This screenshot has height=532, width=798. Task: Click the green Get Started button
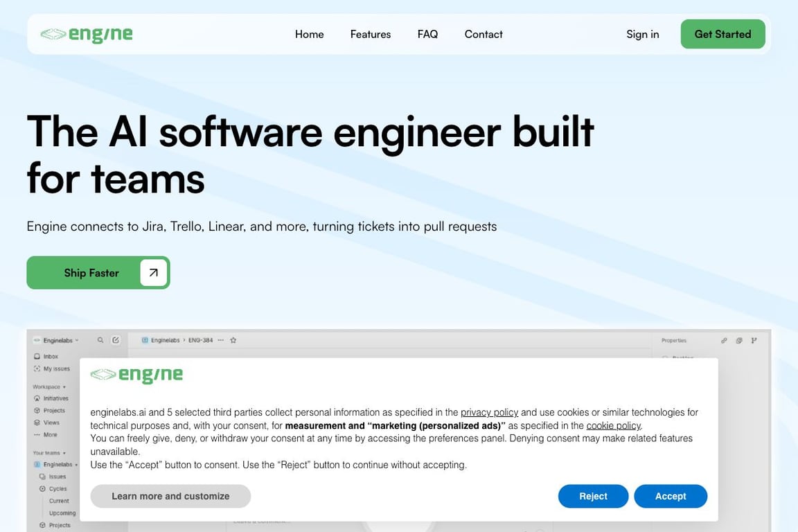[722, 34]
